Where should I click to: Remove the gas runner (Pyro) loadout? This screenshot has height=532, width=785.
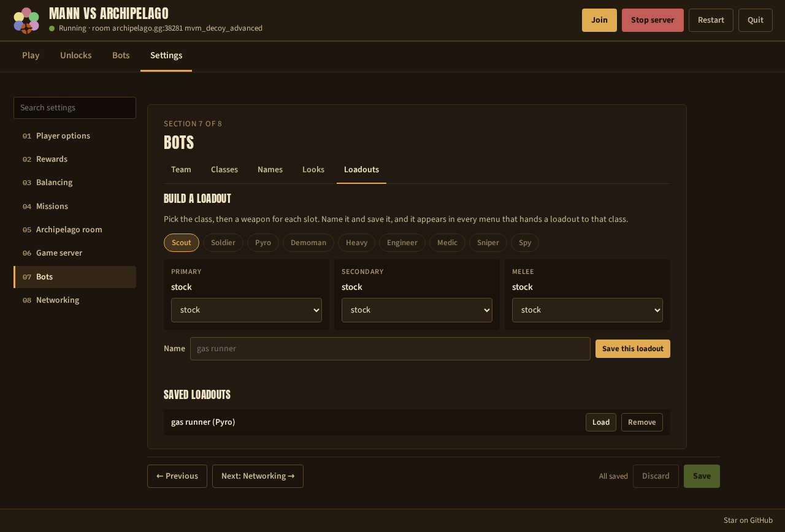click(x=642, y=422)
